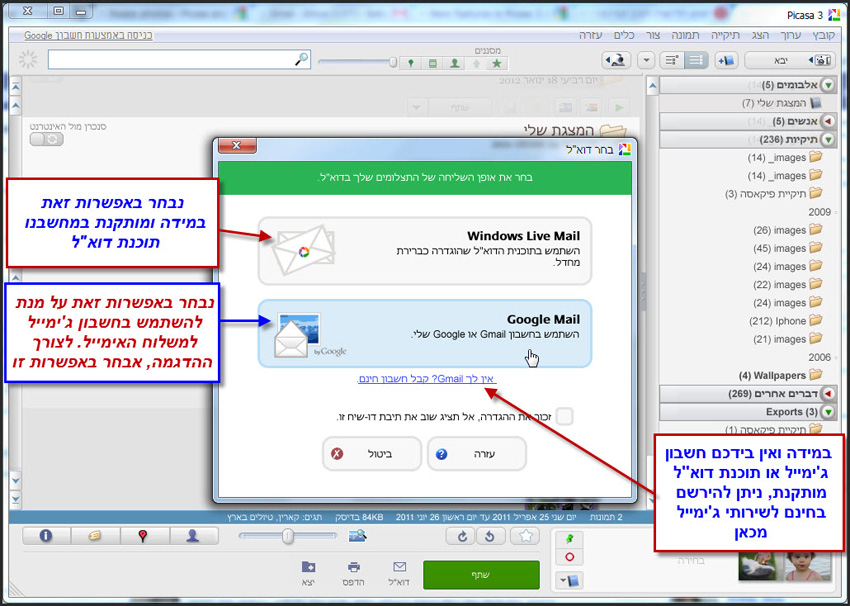Screen dimensions: 850x606
Task: Open the people panel icon
Action: click(193, 536)
